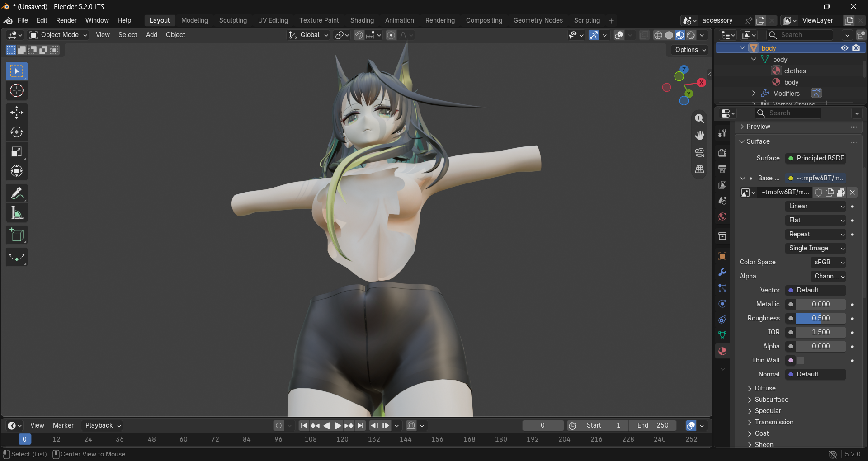Expand the Modifiers tree item
The image size is (868, 461).
(754, 94)
